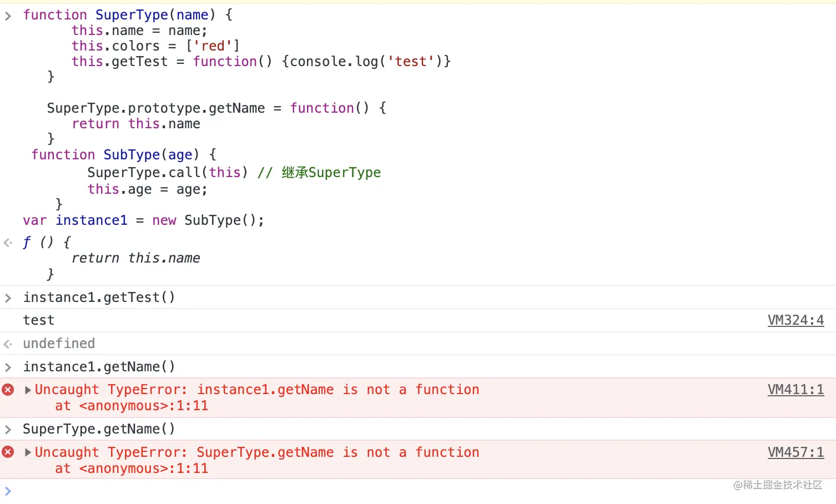Open the VM457:1 source link

point(795,452)
